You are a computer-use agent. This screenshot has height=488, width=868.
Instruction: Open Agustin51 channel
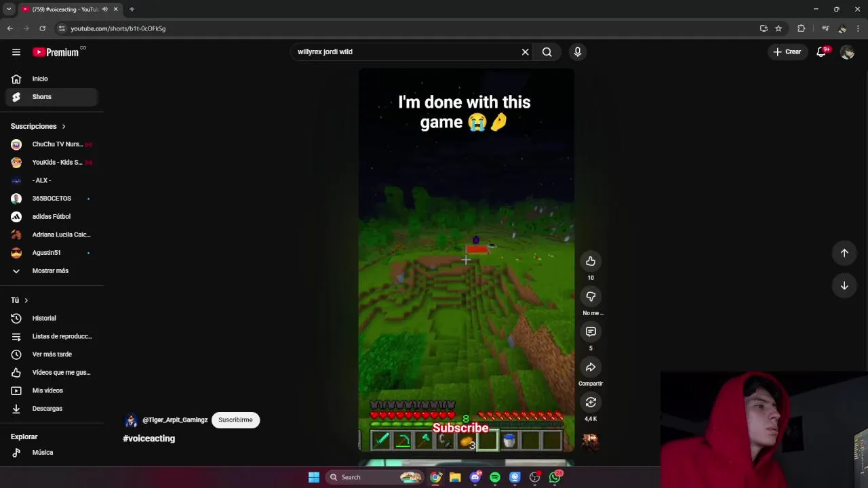tap(52, 253)
